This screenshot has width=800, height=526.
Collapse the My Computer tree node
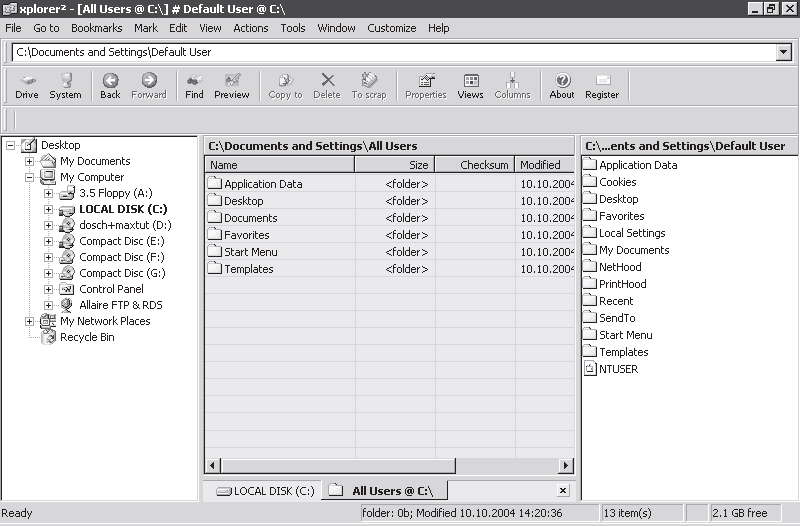pos(29,178)
